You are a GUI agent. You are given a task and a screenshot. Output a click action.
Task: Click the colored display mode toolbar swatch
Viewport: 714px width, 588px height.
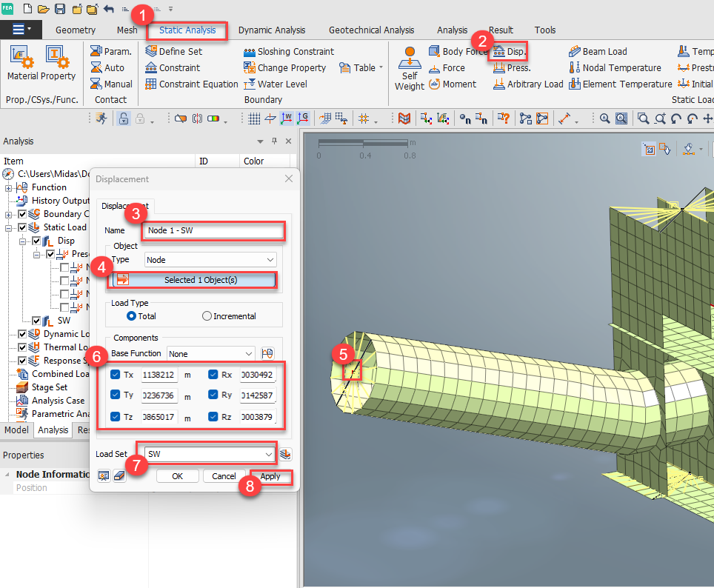pos(213,118)
